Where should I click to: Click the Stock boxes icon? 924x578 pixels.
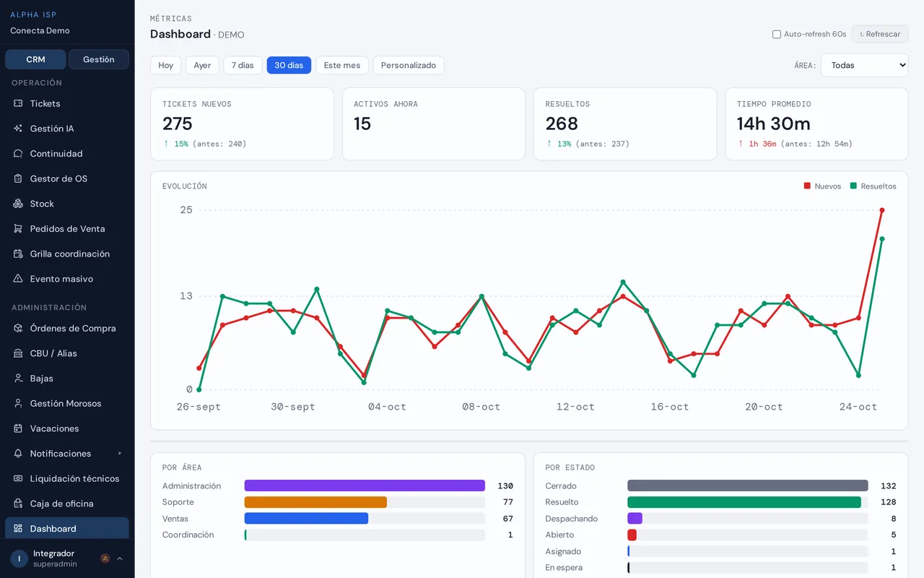point(18,204)
